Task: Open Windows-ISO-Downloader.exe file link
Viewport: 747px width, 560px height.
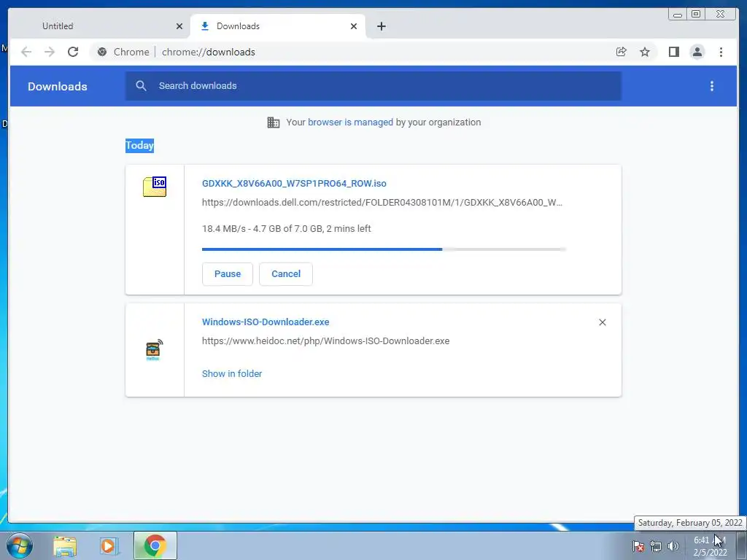Action: point(266,322)
